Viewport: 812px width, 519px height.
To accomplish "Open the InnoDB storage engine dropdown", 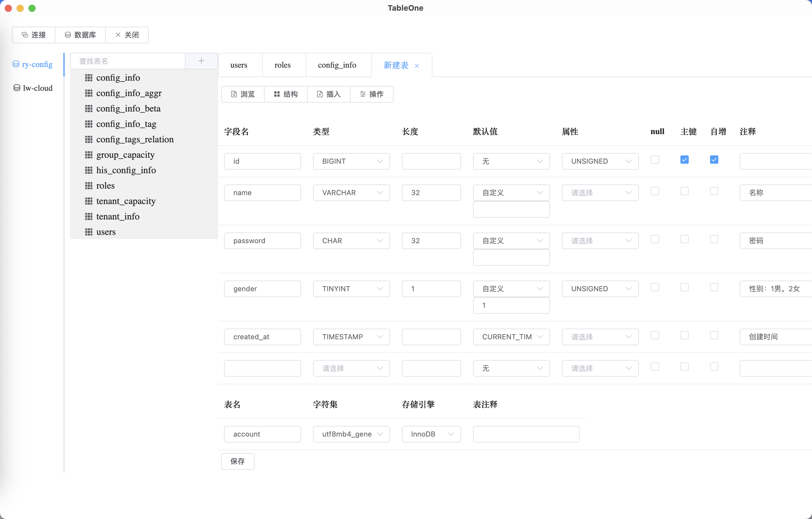I will tap(431, 434).
